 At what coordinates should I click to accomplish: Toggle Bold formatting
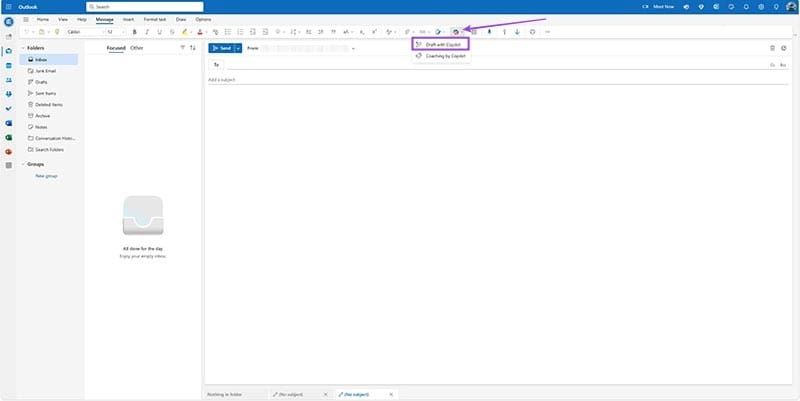[x=135, y=32]
